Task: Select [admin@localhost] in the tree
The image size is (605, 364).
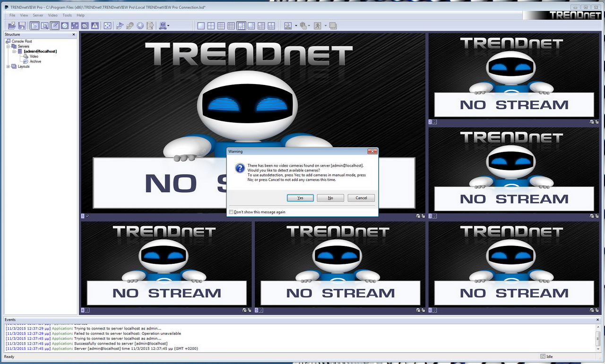Action: point(40,51)
